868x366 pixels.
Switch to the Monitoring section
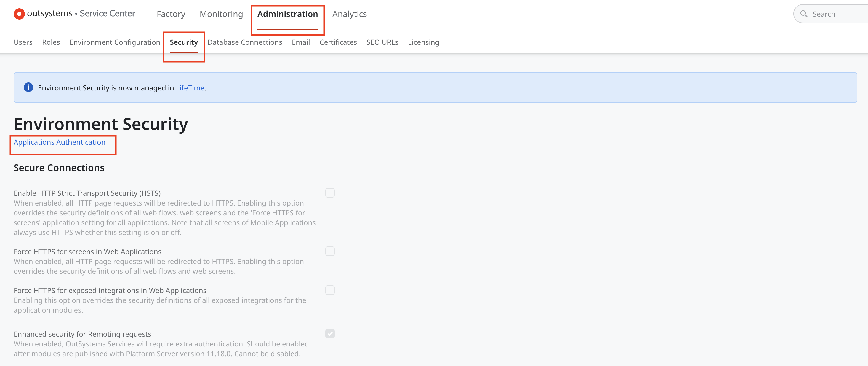(x=221, y=14)
